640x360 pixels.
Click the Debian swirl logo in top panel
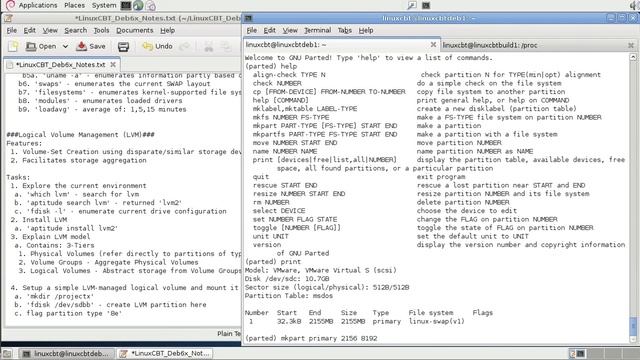point(10,5)
